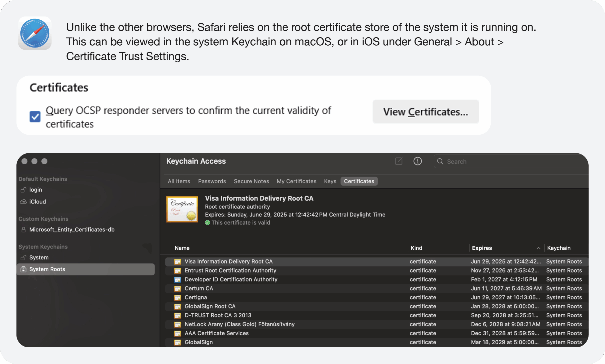Click the certificate icon beside Certum CA
This screenshot has height=364, width=605.
point(177,289)
